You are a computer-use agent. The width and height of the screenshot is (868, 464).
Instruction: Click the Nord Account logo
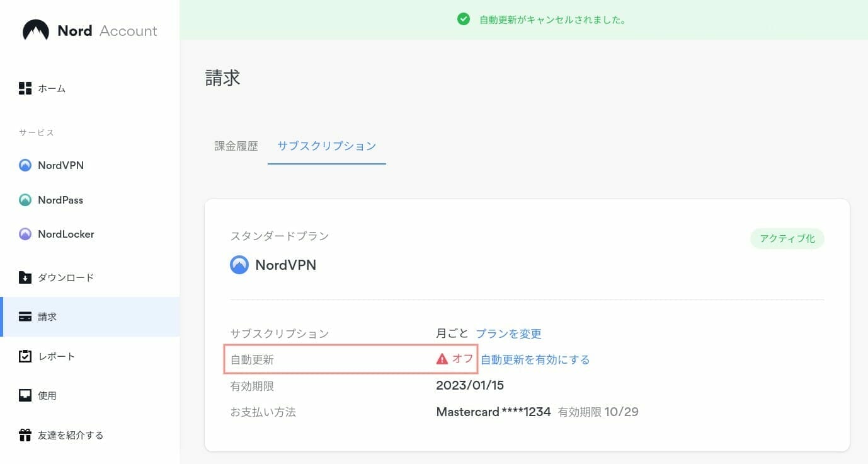[x=89, y=30]
